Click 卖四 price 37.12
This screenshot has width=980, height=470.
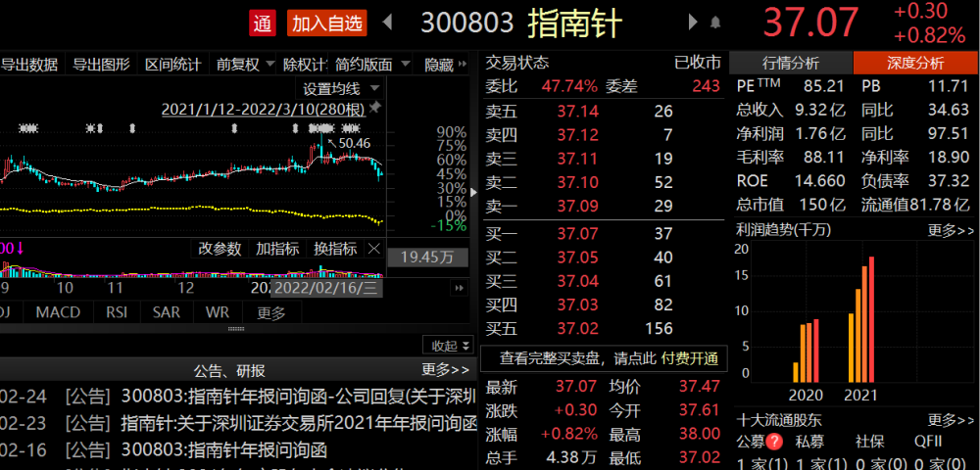[578, 135]
